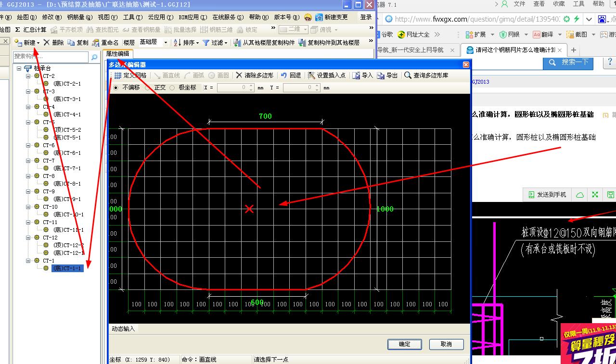Click the browser user account icon
Viewport: 616px width, 364px height.
[x=504, y=4]
